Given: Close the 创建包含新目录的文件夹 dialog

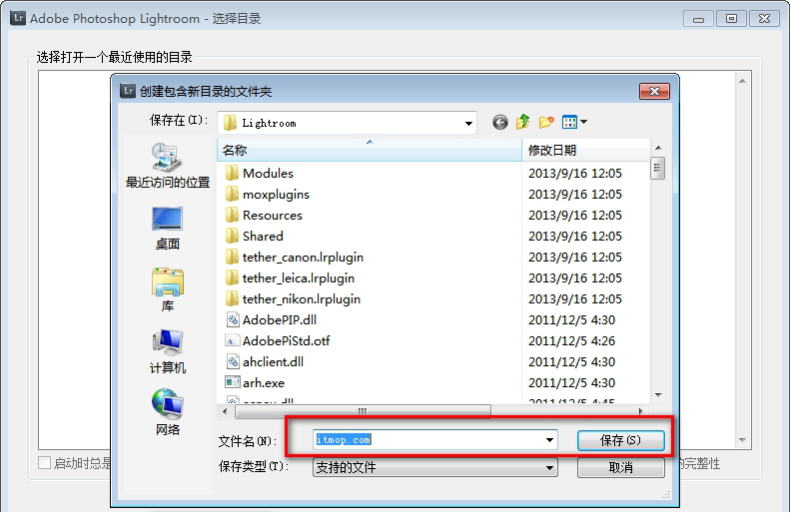Looking at the screenshot, I should (654, 91).
